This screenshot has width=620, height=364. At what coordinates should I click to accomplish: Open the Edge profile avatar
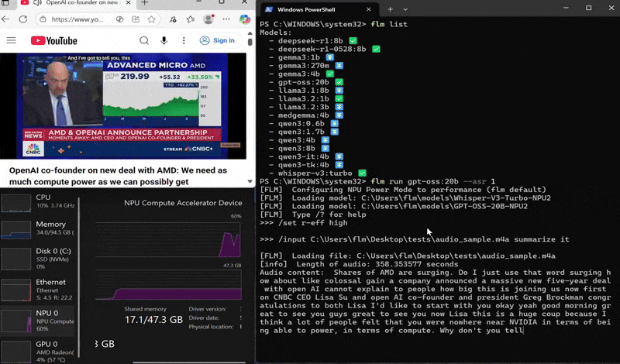tap(208, 19)
